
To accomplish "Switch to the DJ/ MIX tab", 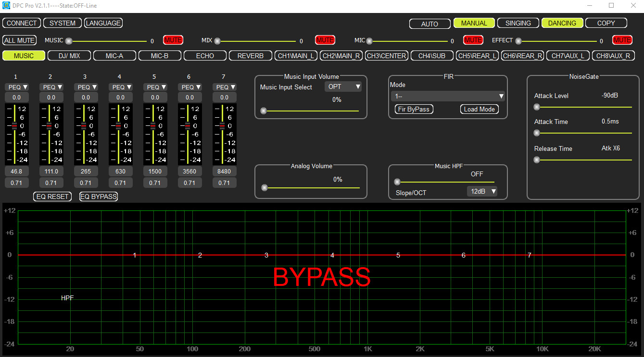I will [x=69, y=56].
